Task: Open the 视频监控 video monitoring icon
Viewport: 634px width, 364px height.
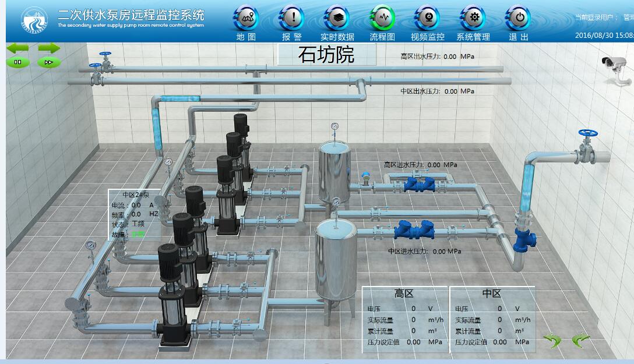Action: click(428, 19)
